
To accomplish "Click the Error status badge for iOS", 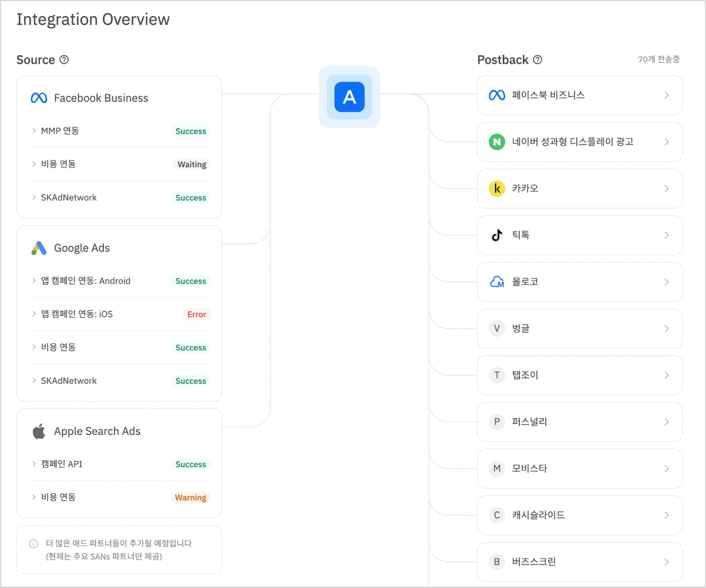I will (x=196, y=314).
